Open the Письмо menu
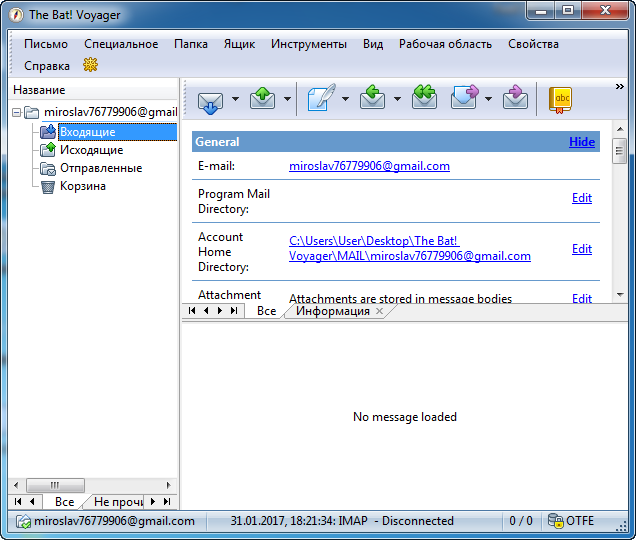The height and width of the screenshot is (540, 636). pyautogui.click(x=46, y=44)
